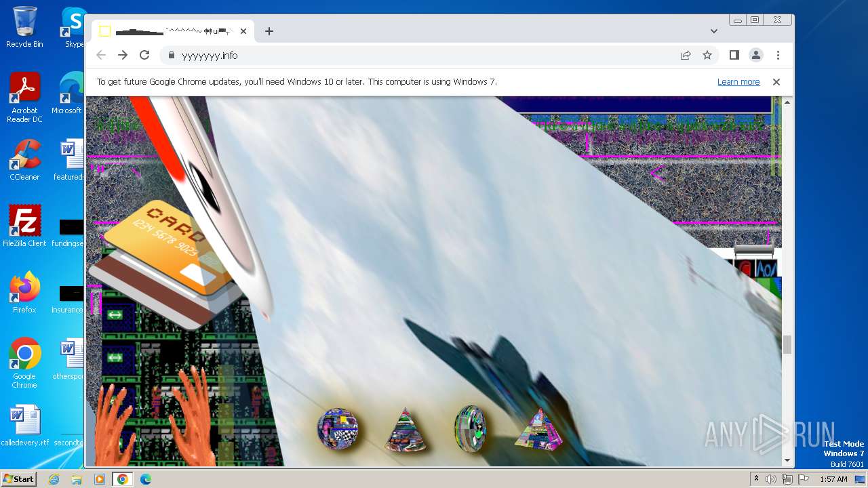Click the magenta left arrow on page
This screenshot has height=488, width=868.
pos(656,174)
